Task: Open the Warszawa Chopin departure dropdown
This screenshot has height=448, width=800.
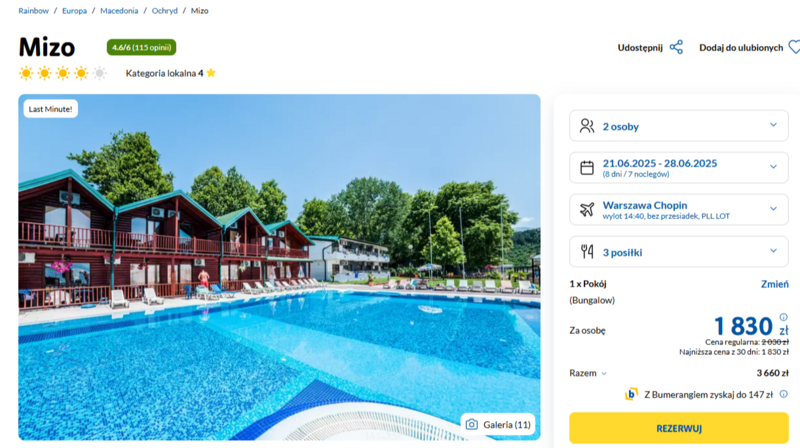Action: pyautogui.click(x=679, y=209)
